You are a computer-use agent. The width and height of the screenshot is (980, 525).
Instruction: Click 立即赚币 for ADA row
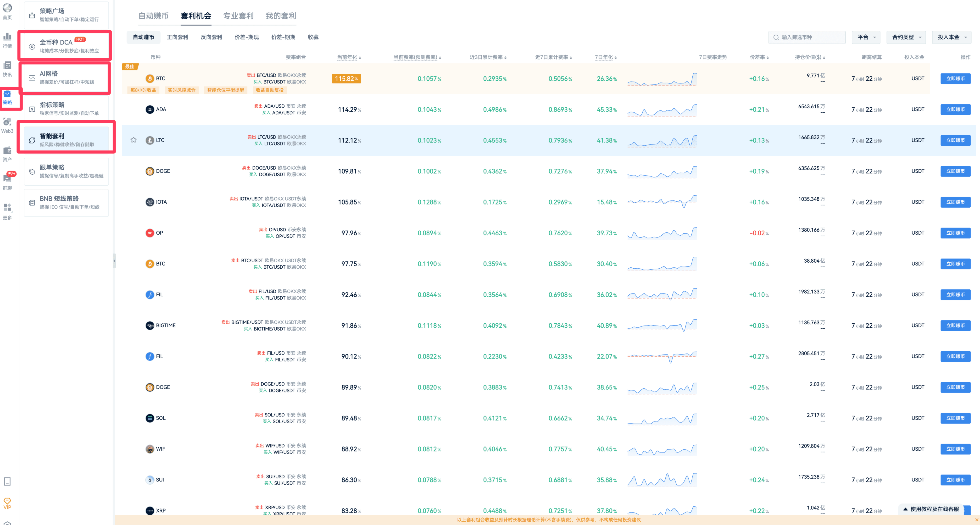pos(955,110)
